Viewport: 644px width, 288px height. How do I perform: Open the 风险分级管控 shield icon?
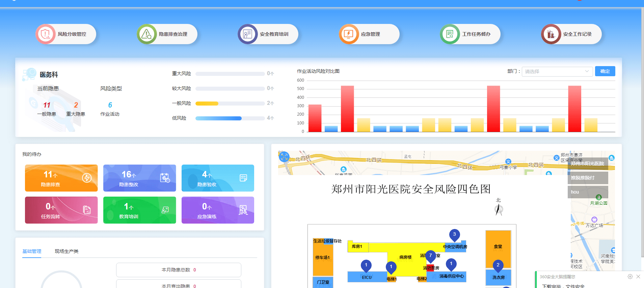pos(46,34)
